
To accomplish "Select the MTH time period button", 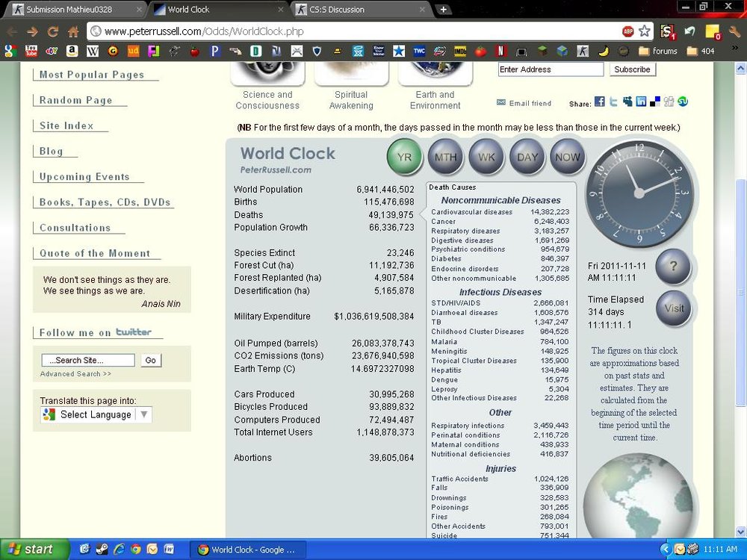I will [445, 157].
